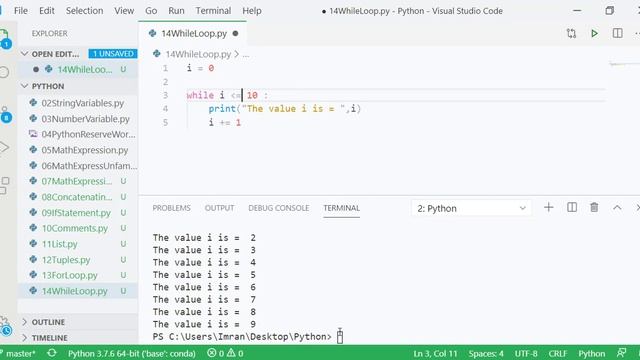The image size is (640, 360).
Task: Select the 14WhileLoop.py editor tab
Action: pos(193,33)
